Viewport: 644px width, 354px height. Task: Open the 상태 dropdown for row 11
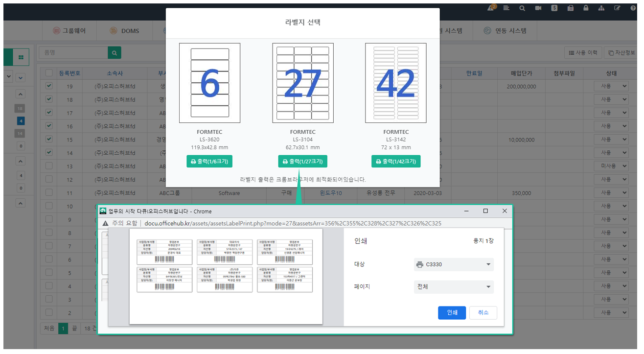coord(611,193)
